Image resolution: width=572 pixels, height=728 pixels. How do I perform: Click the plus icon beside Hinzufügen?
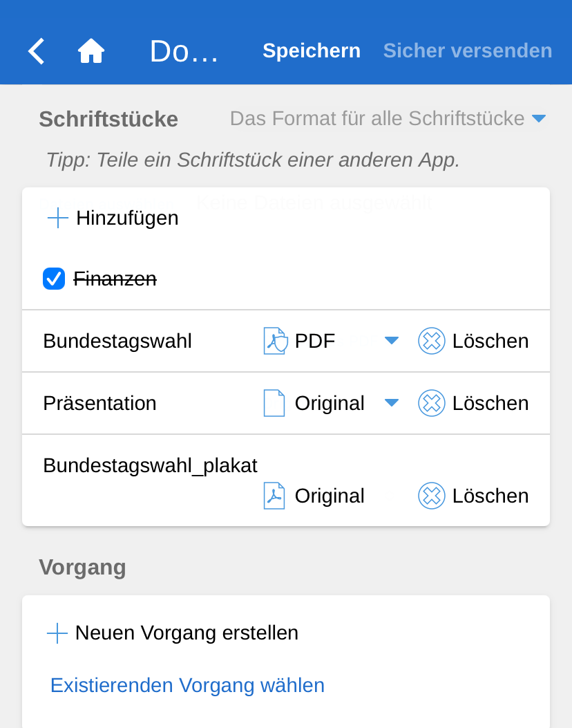point(58,218)
